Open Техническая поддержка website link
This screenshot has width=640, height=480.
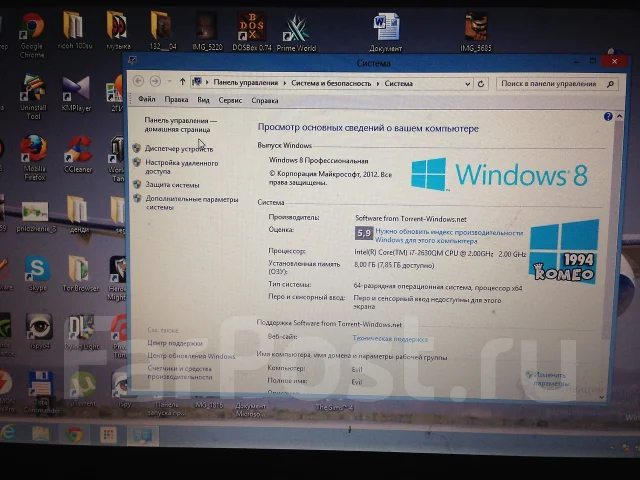point(390,338)
